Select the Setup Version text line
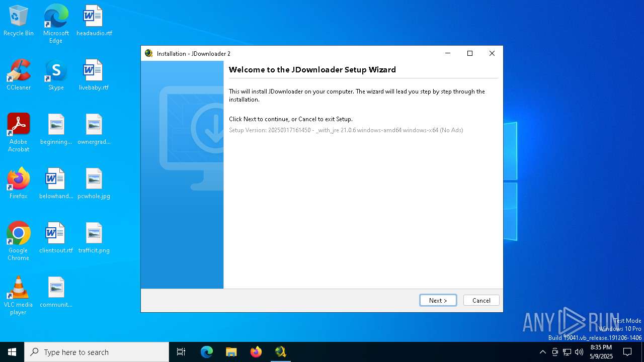 click(346, 130)
